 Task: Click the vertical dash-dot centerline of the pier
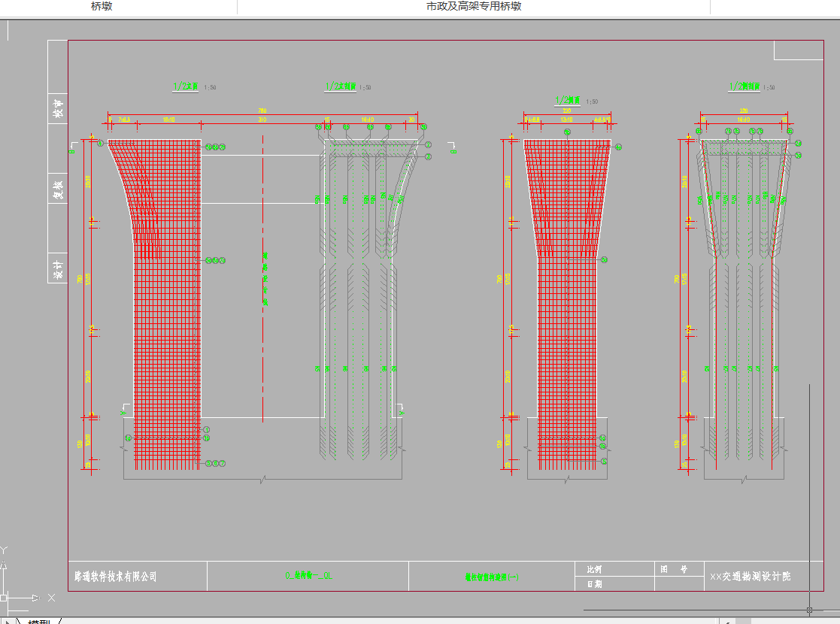pyautogui.click(x=262, y=338)
